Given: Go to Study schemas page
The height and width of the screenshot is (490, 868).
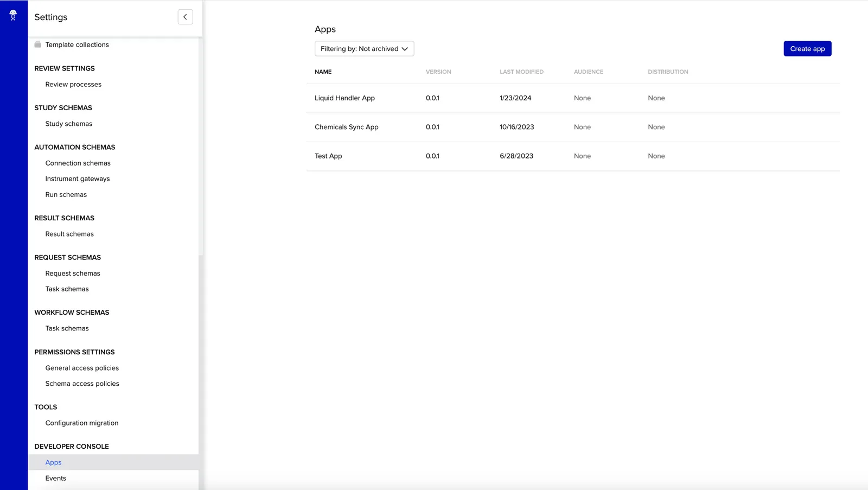Looking at the screenshot, I should tap(69, 124).
